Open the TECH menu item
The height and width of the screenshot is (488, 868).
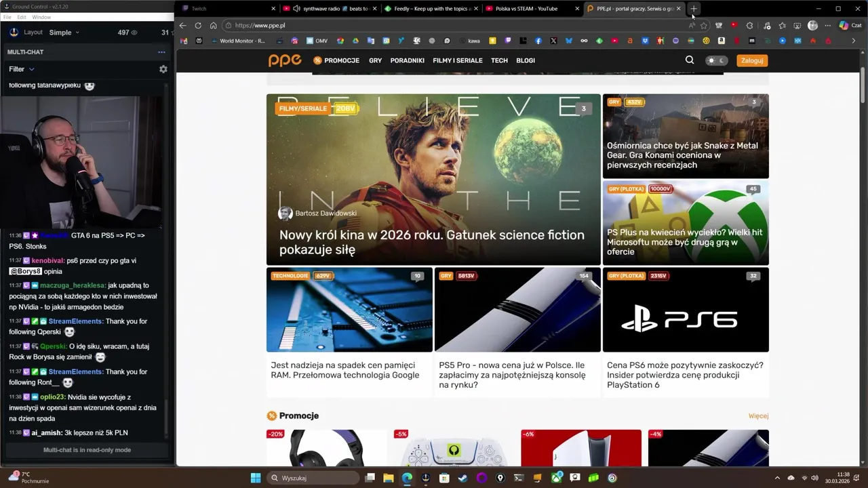click(x=499, y=60)
